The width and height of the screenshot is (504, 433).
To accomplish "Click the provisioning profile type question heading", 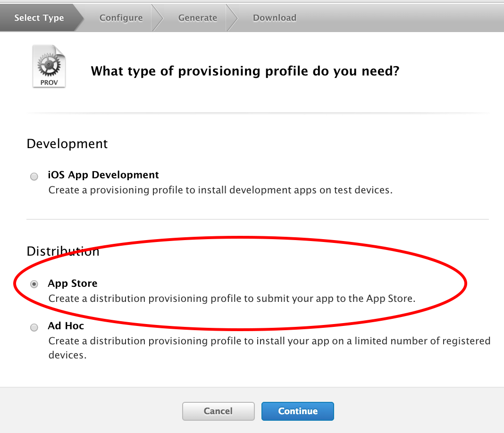I will [245, 71].
